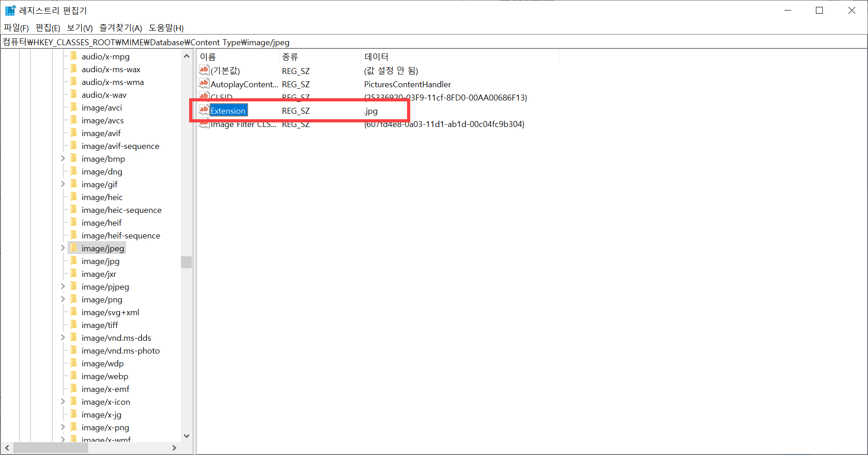Click the folder icon beside image/heif

tap(74, 222)
